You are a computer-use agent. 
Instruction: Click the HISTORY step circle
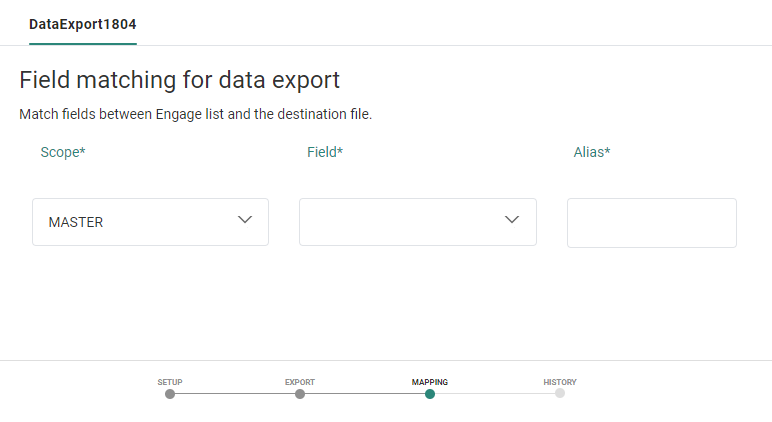560,393
